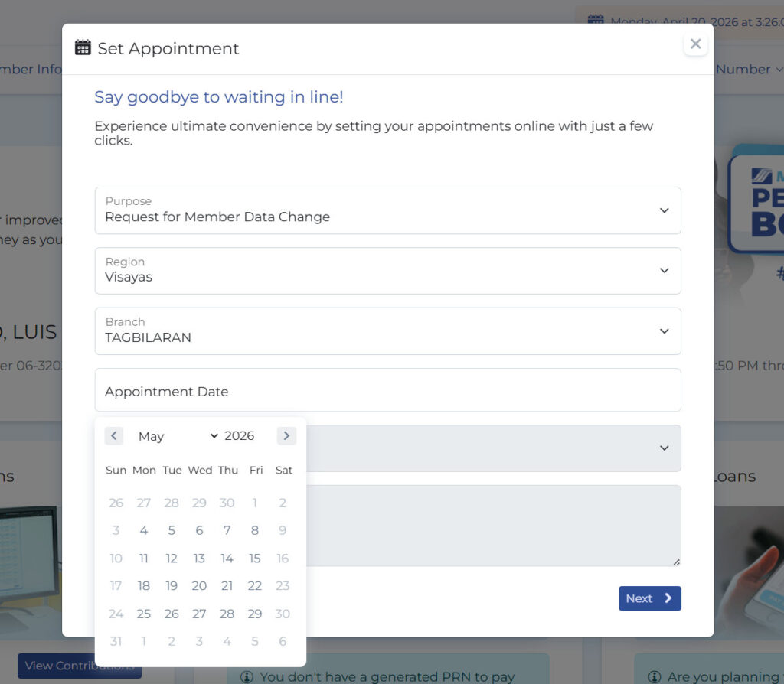Click the resize handle of the text area
This screenshot has height=684, width=784.
(677, 562)
